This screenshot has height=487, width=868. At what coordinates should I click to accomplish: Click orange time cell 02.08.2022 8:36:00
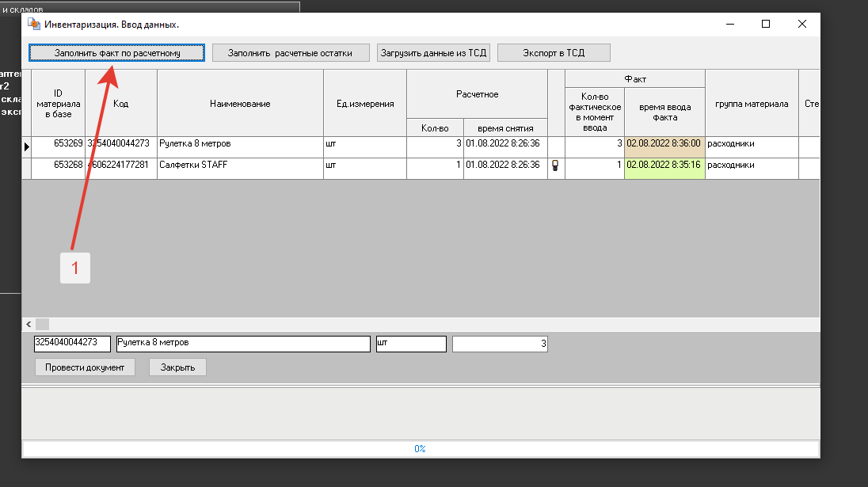tap(664, 144)
